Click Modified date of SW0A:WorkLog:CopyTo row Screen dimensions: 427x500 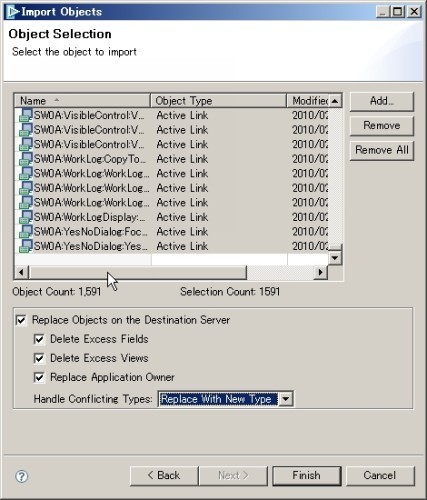click(310, 159)
